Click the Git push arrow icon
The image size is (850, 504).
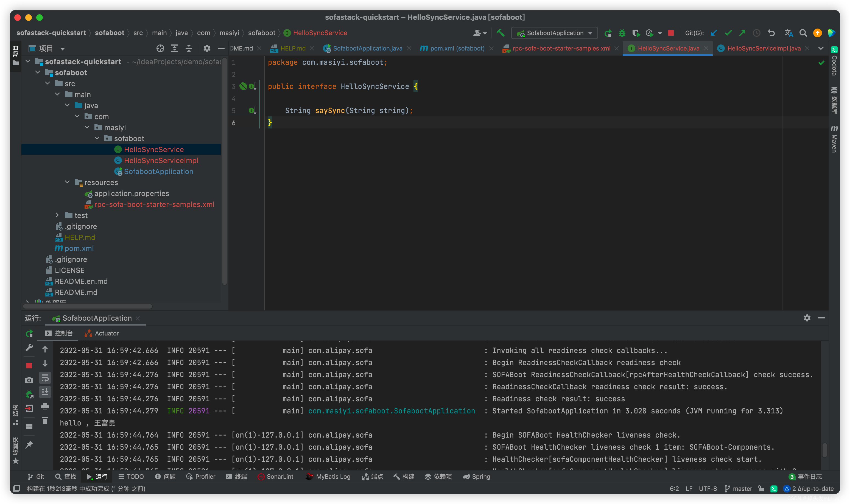point(742,33)
